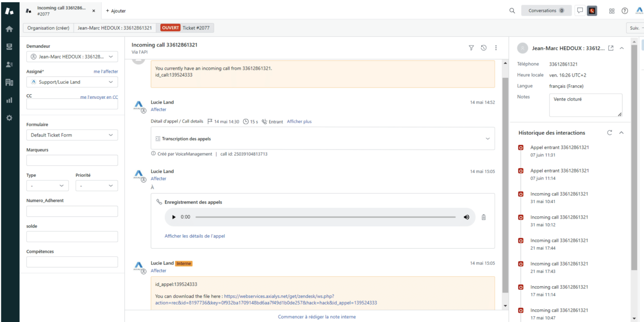
Task: Open the Demandeur dropdown
Action: [x=72, y=57]
